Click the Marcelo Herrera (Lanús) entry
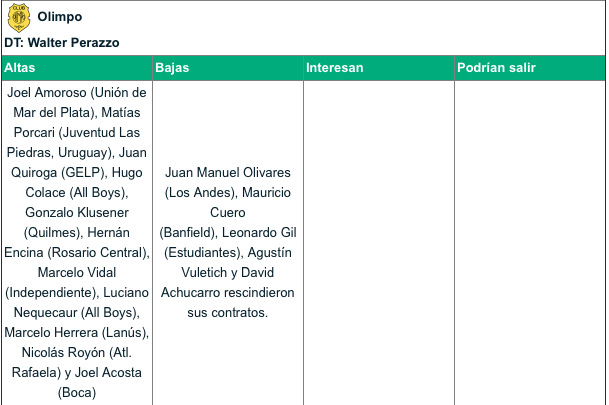609x405 pixels. [x=77, y=332]
